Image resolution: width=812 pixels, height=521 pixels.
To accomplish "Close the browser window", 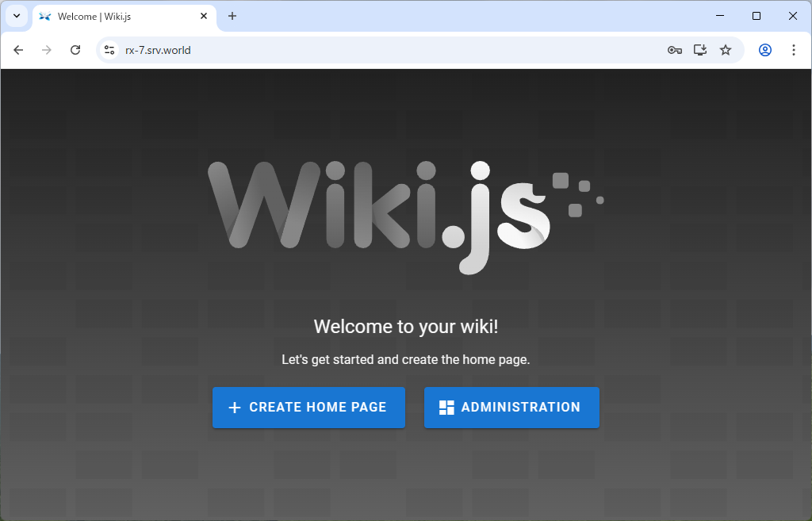I will click(x=793, y=16).
